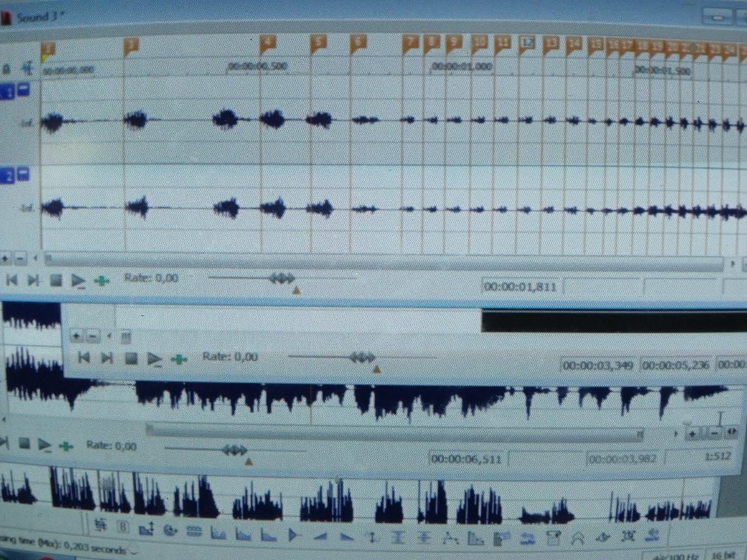Click the 00:00:06,511 time field

click(466, 459)
